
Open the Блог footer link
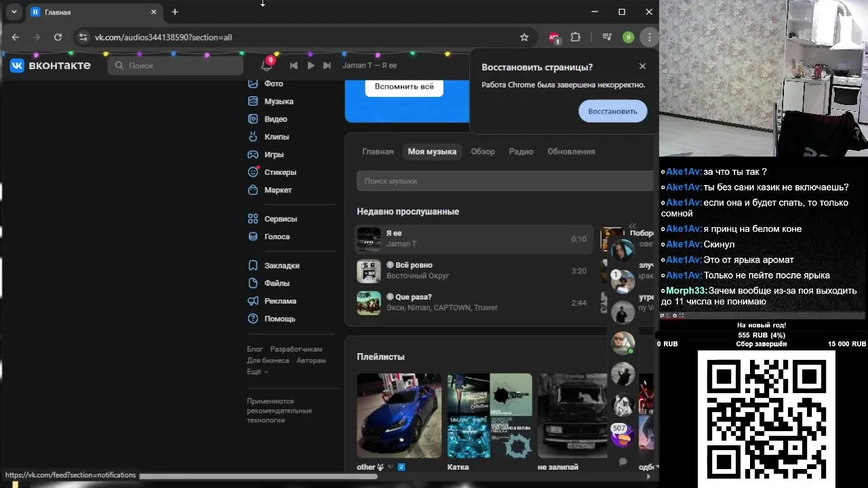click(254, 349)
